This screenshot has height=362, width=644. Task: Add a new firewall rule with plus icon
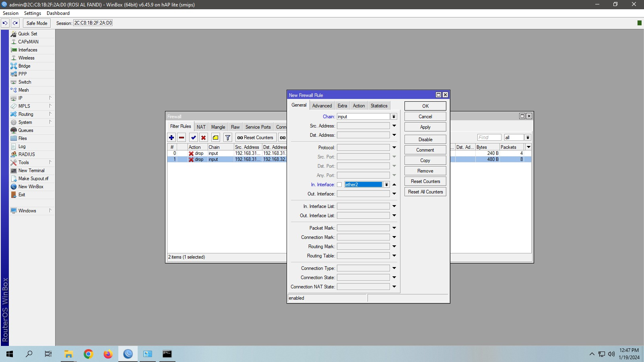pyautogui.click(x=171, y=138)
